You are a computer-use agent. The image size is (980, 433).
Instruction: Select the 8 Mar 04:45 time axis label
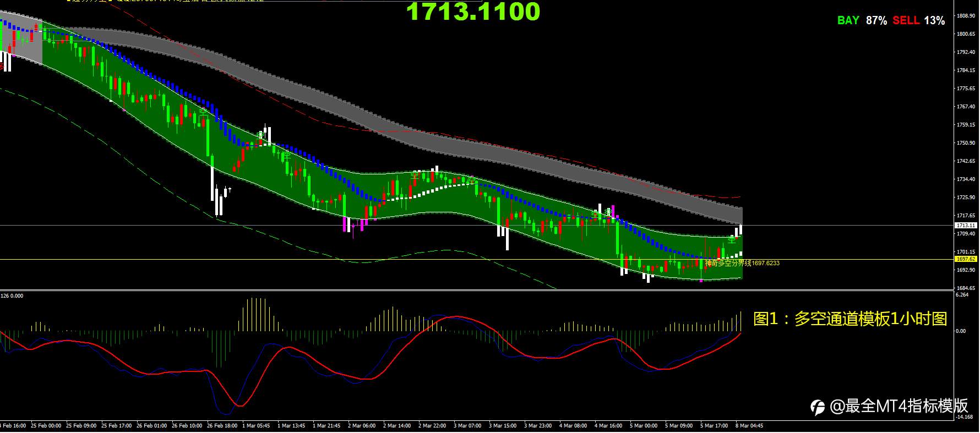749,426
